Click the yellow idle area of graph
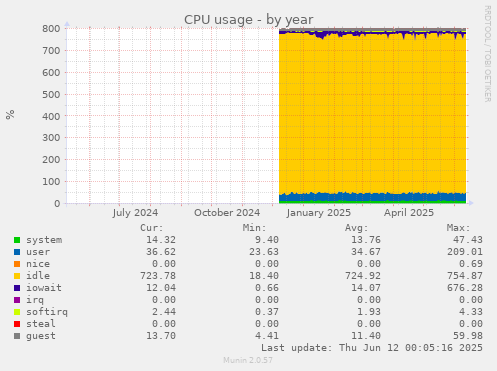This screenshot has height=371, width=497. pos(372,113)
